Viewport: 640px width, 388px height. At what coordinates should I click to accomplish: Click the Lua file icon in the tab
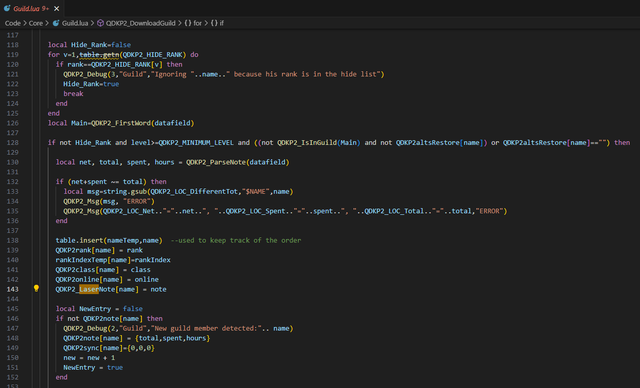pos(7,8)
